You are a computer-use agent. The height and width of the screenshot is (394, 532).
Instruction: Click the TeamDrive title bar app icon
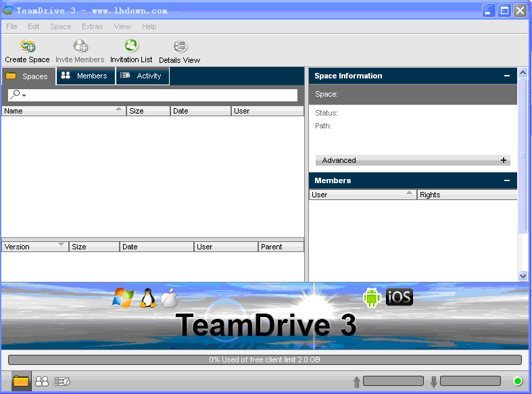[8, 11]
